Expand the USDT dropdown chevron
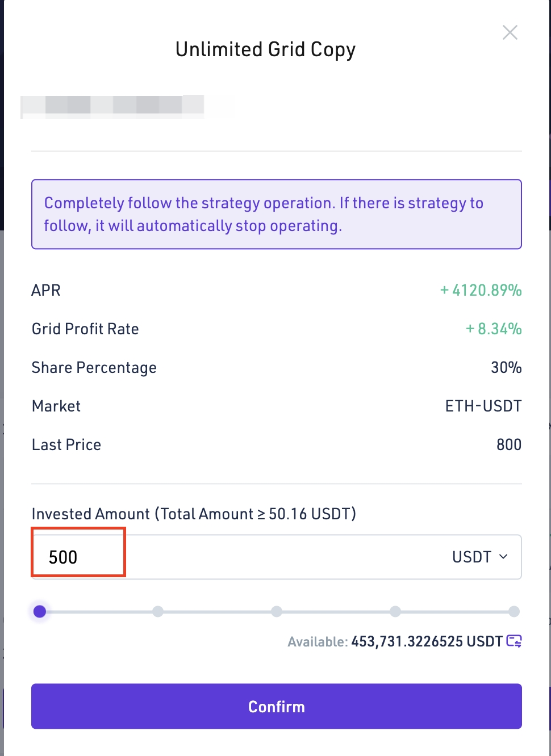Image resolution: width=551 pixels, height=756 pixels. 502,557
